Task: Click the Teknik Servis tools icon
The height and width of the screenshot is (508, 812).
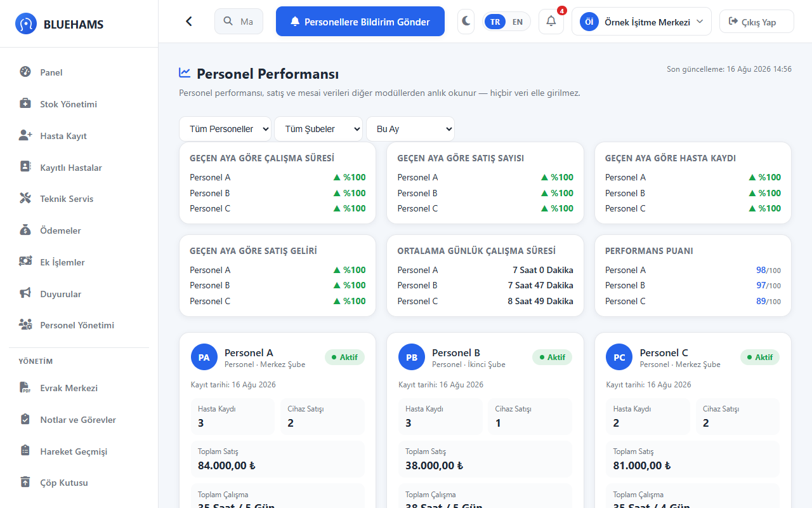Action: pos(25,198)
